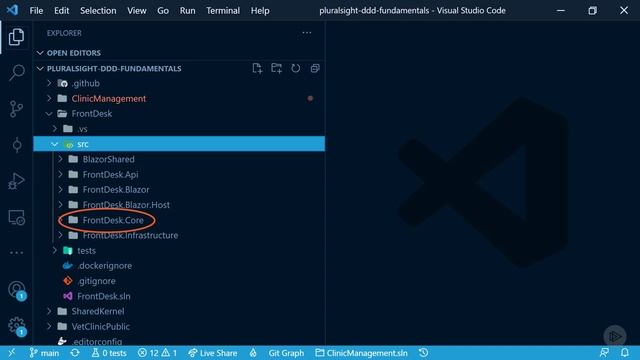The width and height of the screenshot is (640, 360).
Task: Synchronize changes in status bar
Action: 75,353
